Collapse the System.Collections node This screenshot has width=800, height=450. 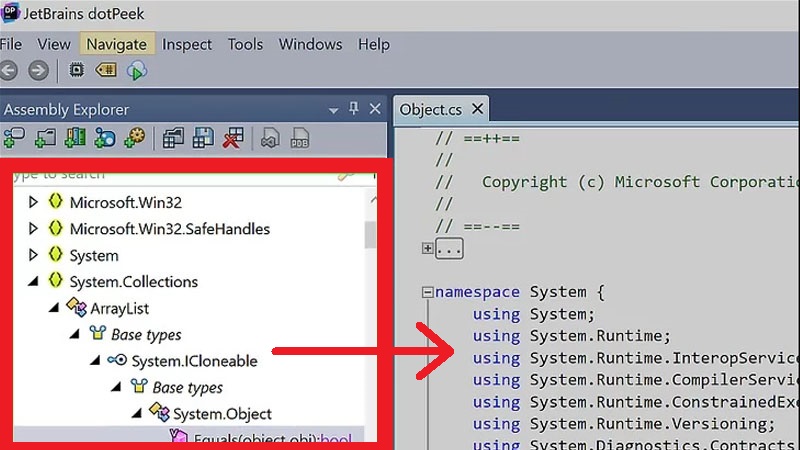33,281
